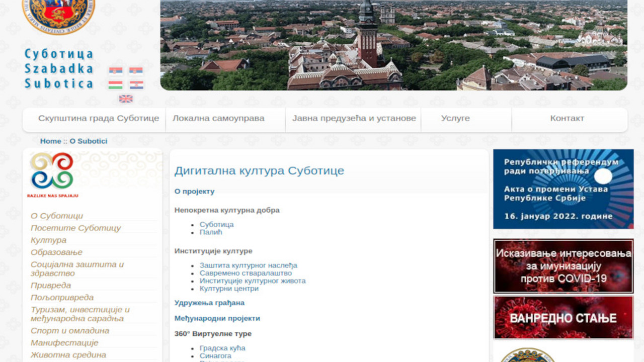Screen dimensions: 644x362
Task: Open the Контакт menu item
Action: tap(567, 118)
